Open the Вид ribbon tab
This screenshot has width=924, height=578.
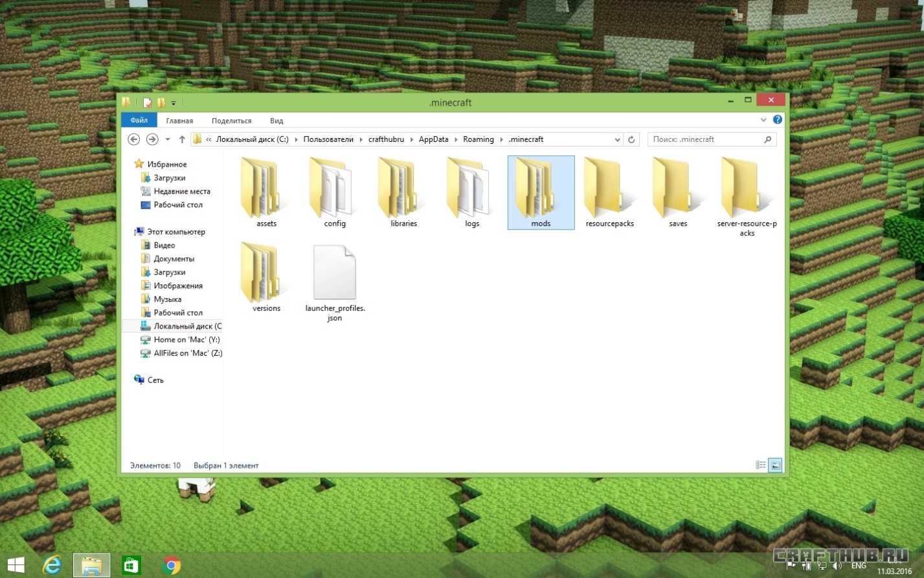click(276, 121)
